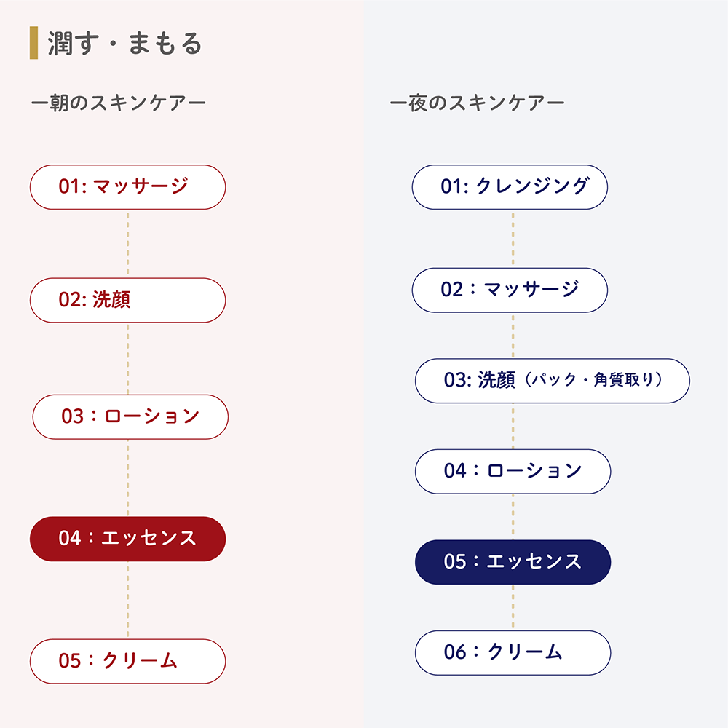
Task: Select the night 02: マッサージ step
Action: pos(510,290)
